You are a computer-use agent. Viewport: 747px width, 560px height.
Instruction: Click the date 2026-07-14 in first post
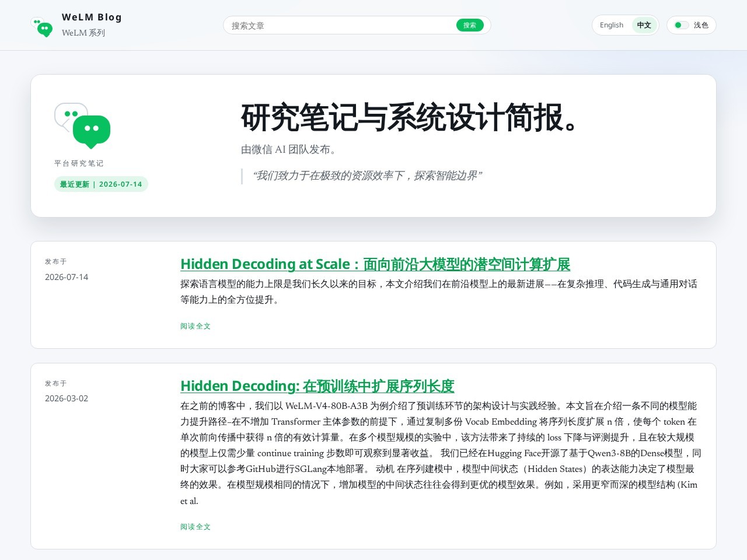click(67, 277)
